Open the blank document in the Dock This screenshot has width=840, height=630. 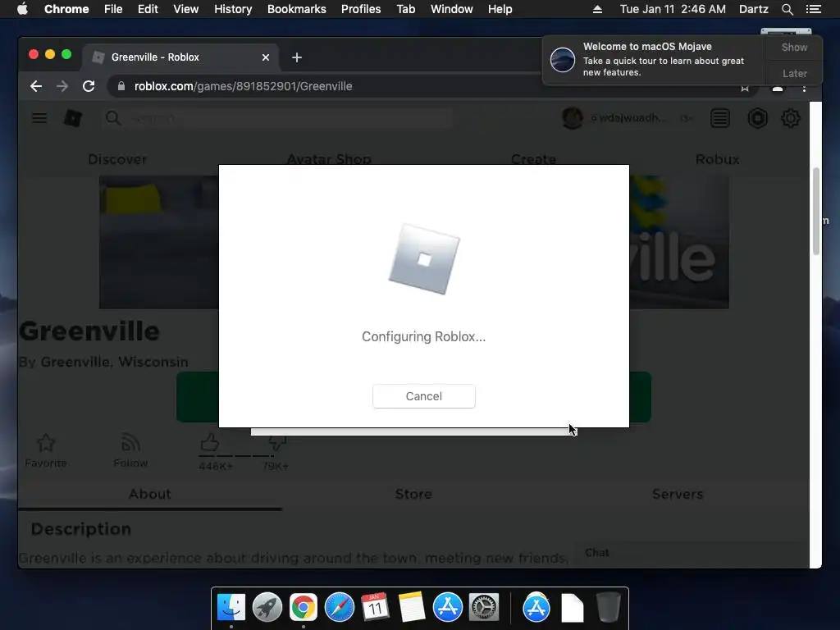(x=572, y=608)
